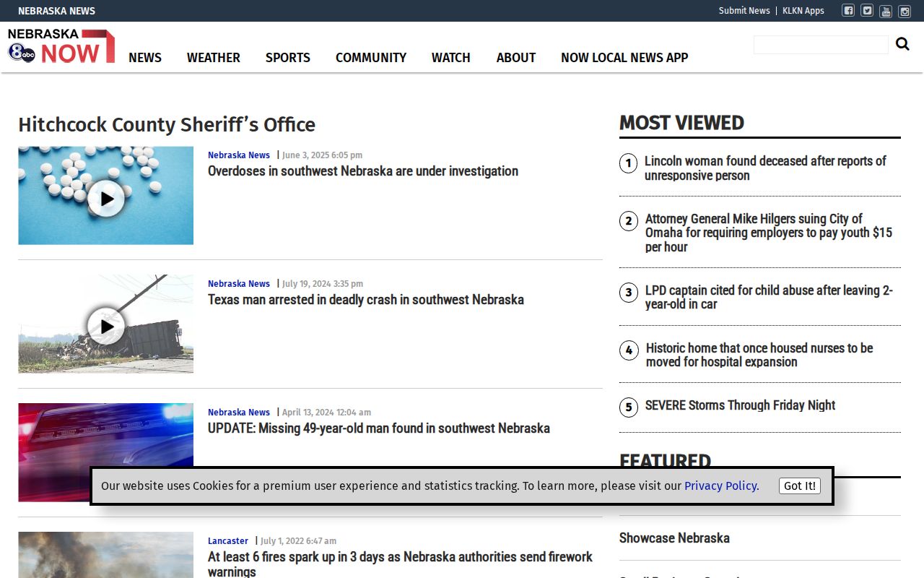Read 'Texas man arrested in deadly crash' headline
924x578 pixels.
[366, 300]
